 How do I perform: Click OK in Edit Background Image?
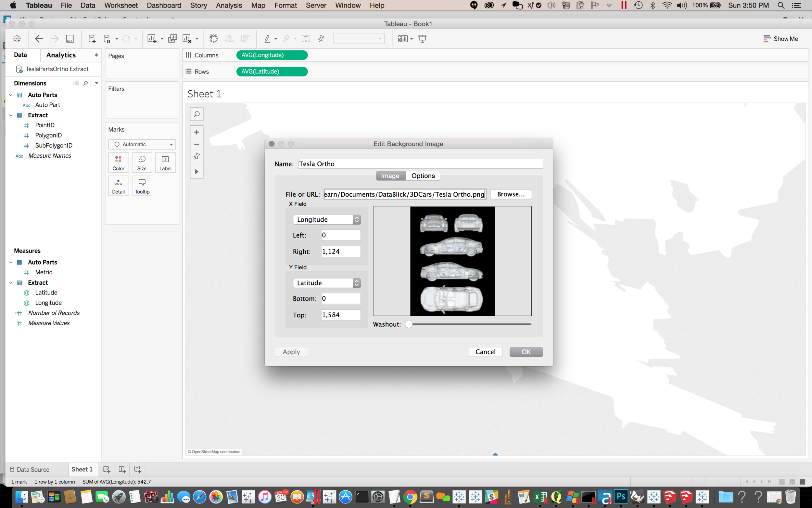tap(526, 352)
